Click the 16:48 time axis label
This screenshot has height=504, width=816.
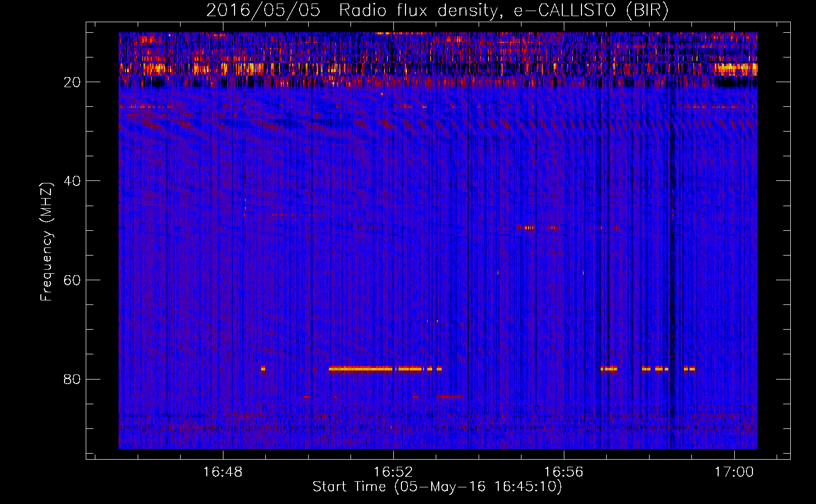[223, 472]
